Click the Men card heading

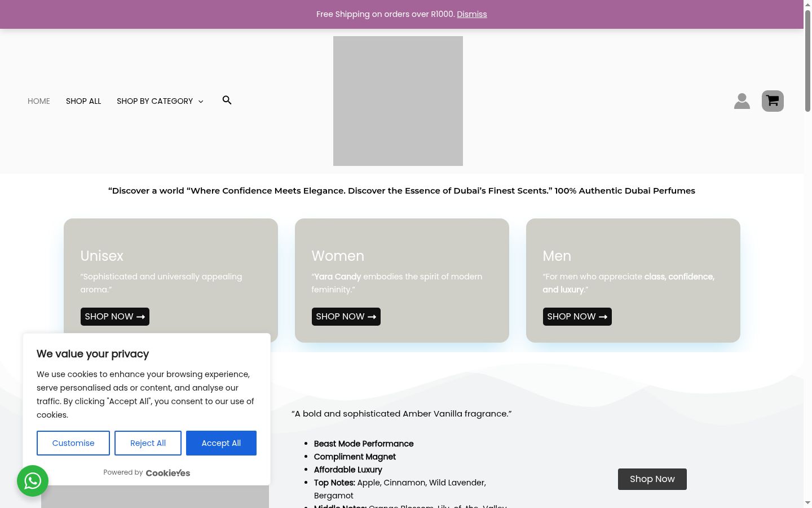tap(557, 256)
